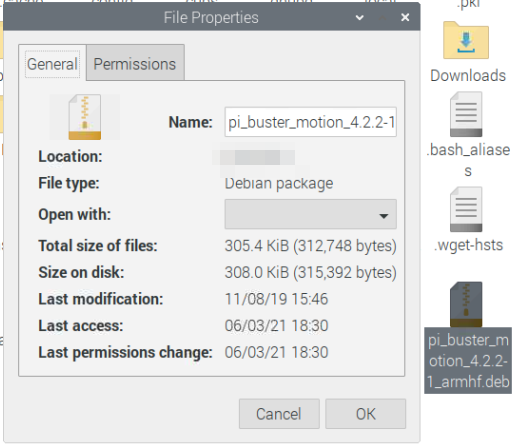Open the 'Open with' dropdown
This screenshot has width=518, height=447.
tap(310, 214)
